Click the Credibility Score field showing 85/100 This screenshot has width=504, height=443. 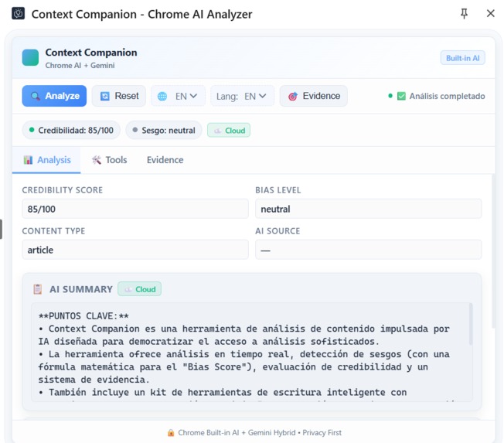coord(135,209)
